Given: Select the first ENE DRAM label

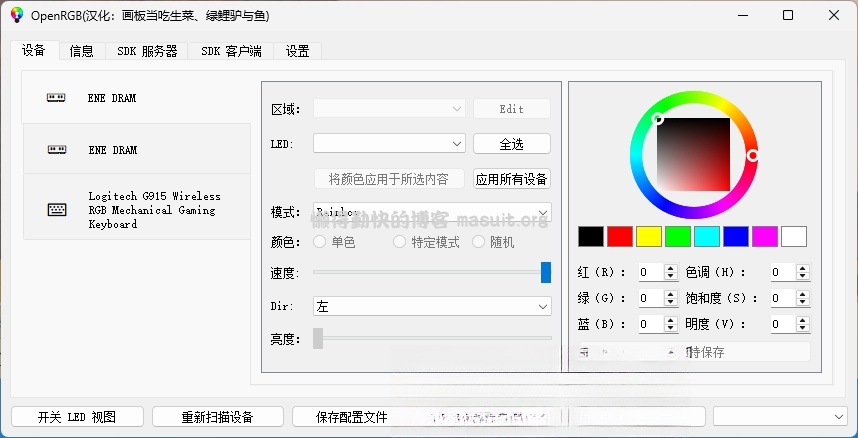Looking at the screenshot, I should (x=112, y=98).
